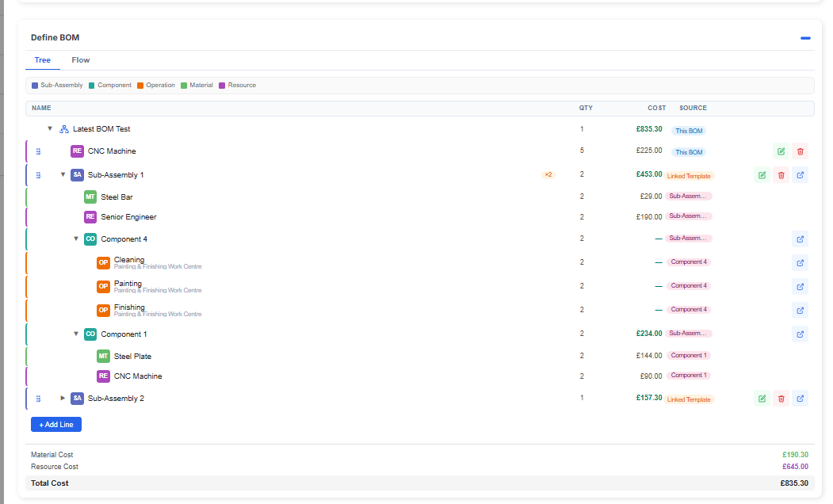
Task: Click the Component 1 source tag on Steel Plate
Action: click(689, 355)
